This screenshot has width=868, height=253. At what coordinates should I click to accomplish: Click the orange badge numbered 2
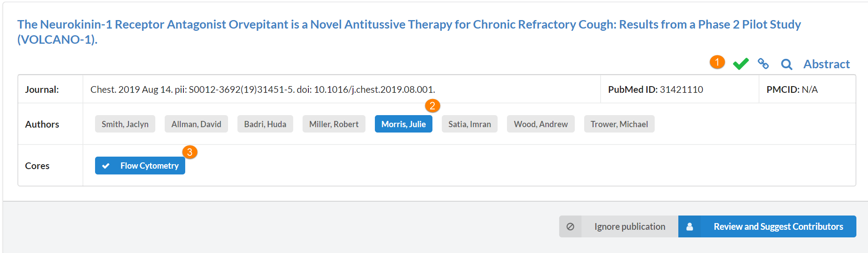pyautogui.click(x=432, y=106)
